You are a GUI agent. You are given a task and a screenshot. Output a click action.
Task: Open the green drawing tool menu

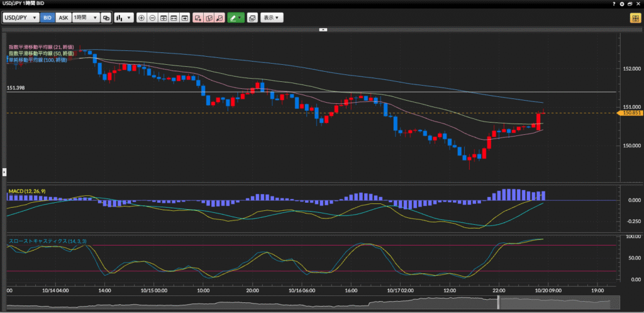pyautogui.click(x=236, y=18)
